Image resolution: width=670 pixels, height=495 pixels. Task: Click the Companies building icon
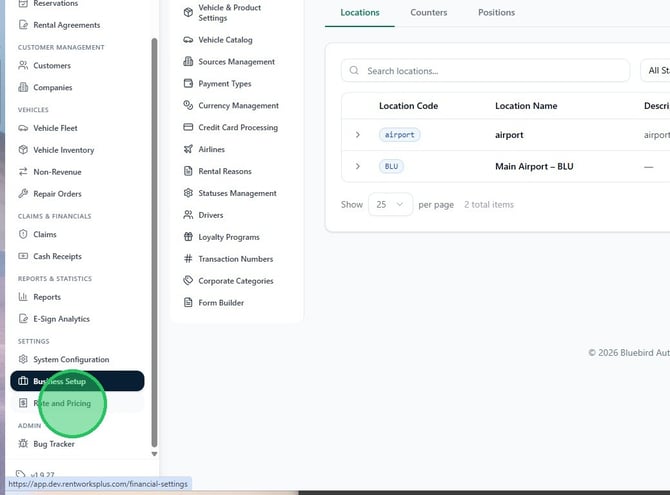click(23, 87)
